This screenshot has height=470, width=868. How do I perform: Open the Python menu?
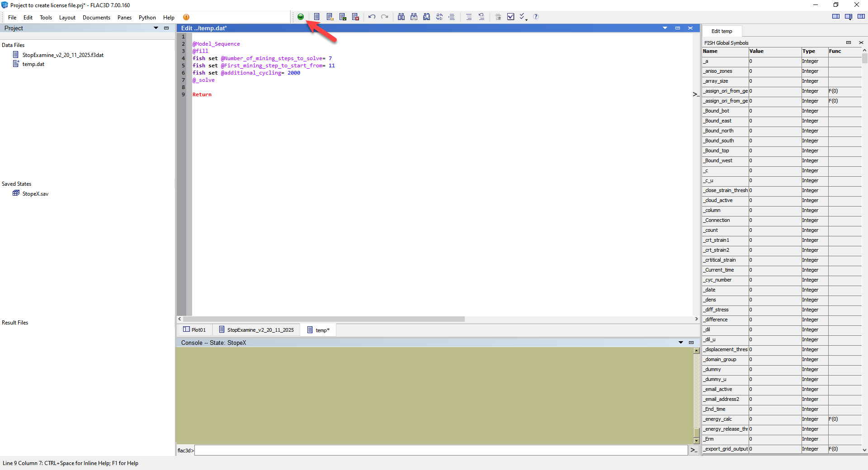(147, 18)
